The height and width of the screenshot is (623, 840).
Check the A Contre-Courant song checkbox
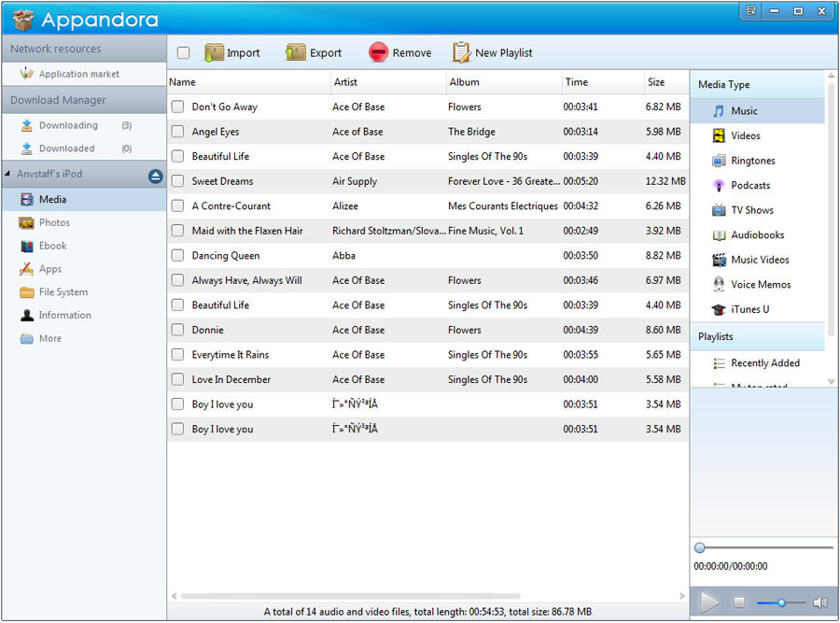(x=177, y=205)
